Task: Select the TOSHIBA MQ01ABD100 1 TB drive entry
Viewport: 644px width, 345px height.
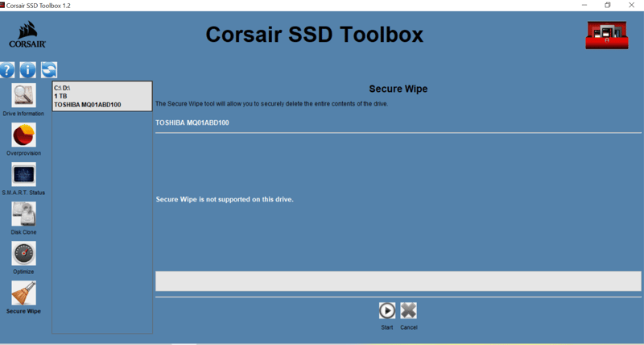Action: (x=102, y=96)
